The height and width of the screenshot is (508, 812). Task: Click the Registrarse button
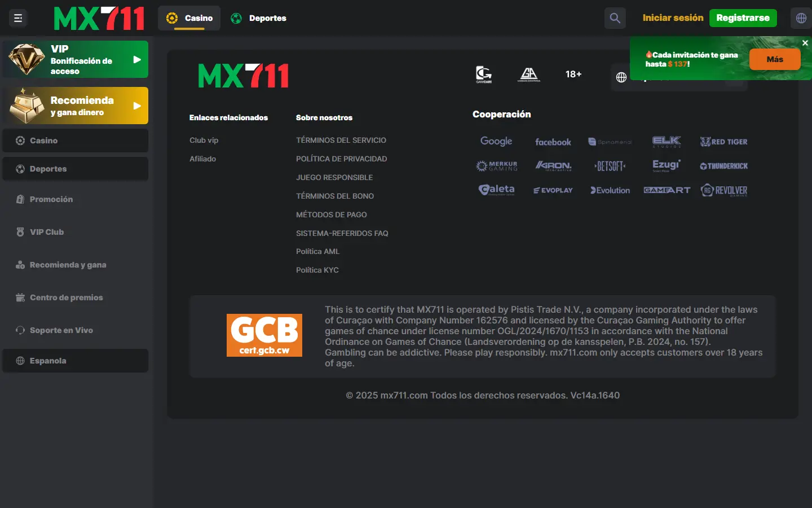click(x=743, y=18)
